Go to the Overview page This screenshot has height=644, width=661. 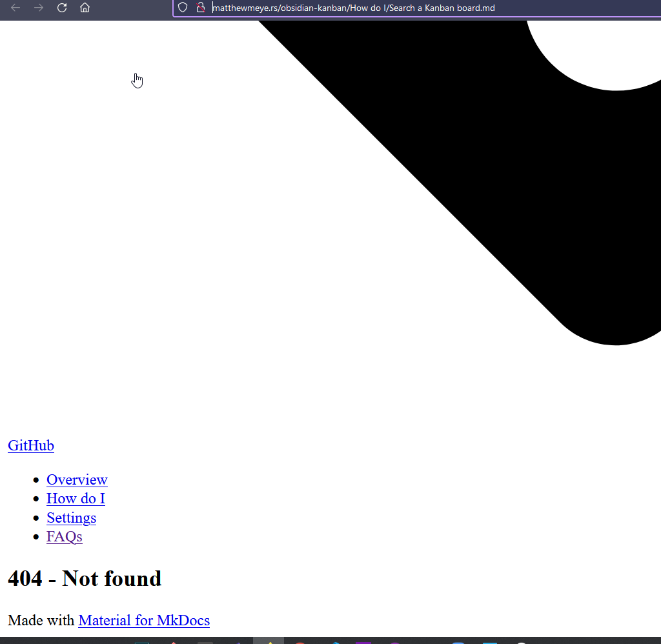(77, 480)
